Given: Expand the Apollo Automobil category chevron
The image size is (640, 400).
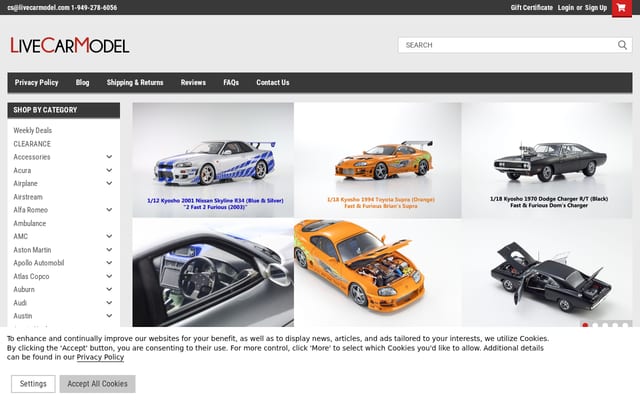Looking at the screenshot, I should tap(109, 263).
